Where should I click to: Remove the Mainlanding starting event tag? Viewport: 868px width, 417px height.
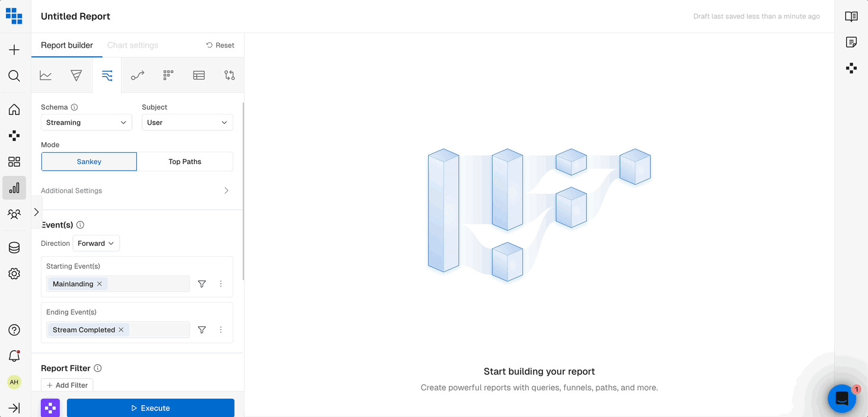click(99, 284)
